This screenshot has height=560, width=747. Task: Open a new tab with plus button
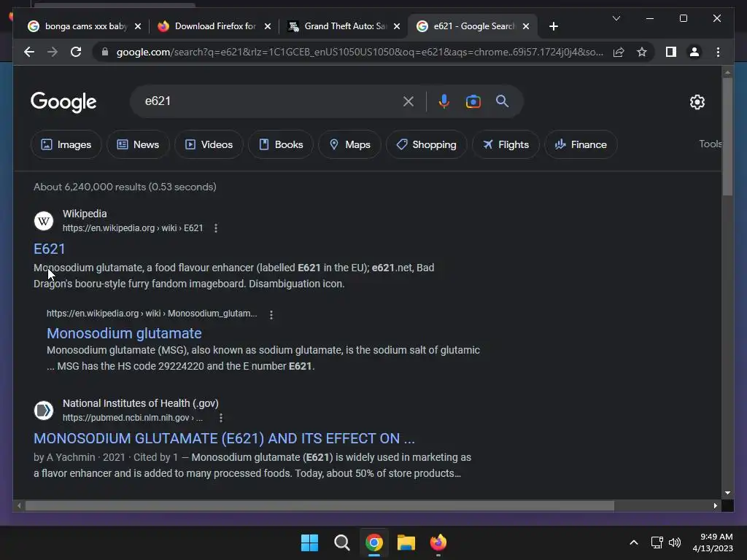pos(553,26)
